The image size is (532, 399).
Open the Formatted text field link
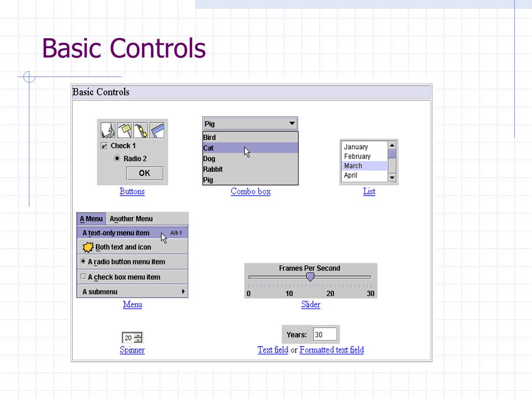click(331, 350)
